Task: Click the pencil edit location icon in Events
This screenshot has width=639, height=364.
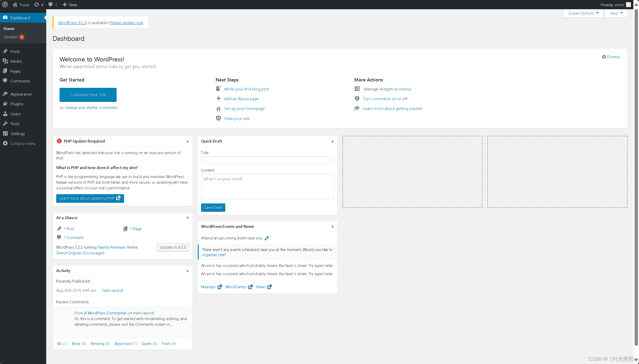Action: point(267,238)
